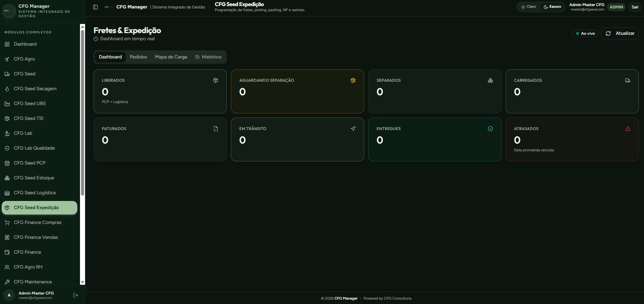Click the sidebar scroll down arrow
This screenshot has width=644, height=304.
(83, 282)
